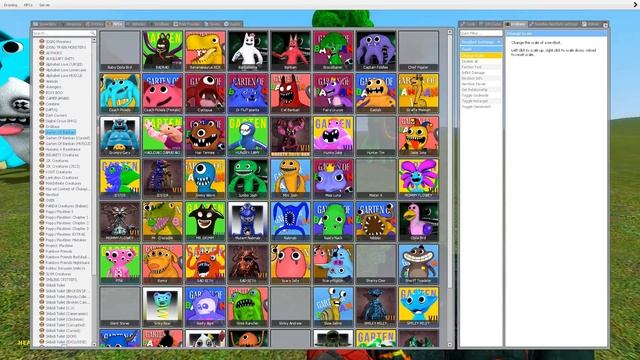Select the green crocodile Mr. Crocodile icon

coord(162,221)
